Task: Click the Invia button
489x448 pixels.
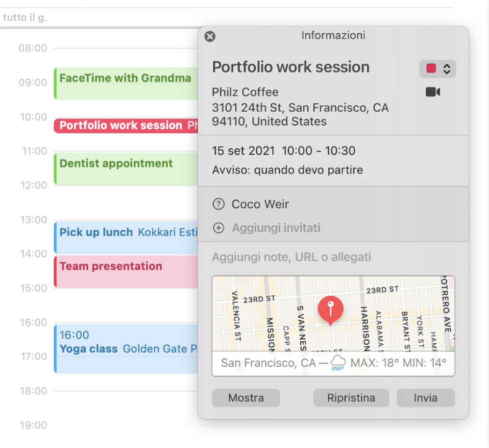Action: tap(426, 398)
